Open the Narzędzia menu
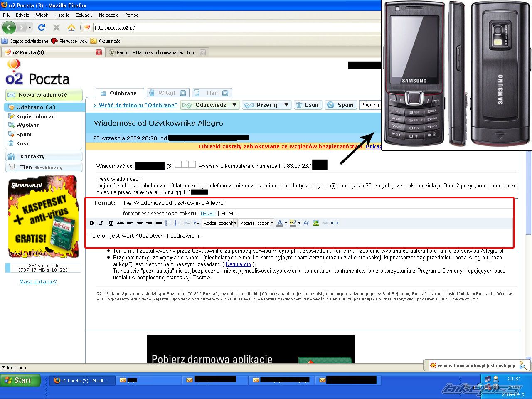The height and width of the screenshot is (399, 532). coord(109,15)
